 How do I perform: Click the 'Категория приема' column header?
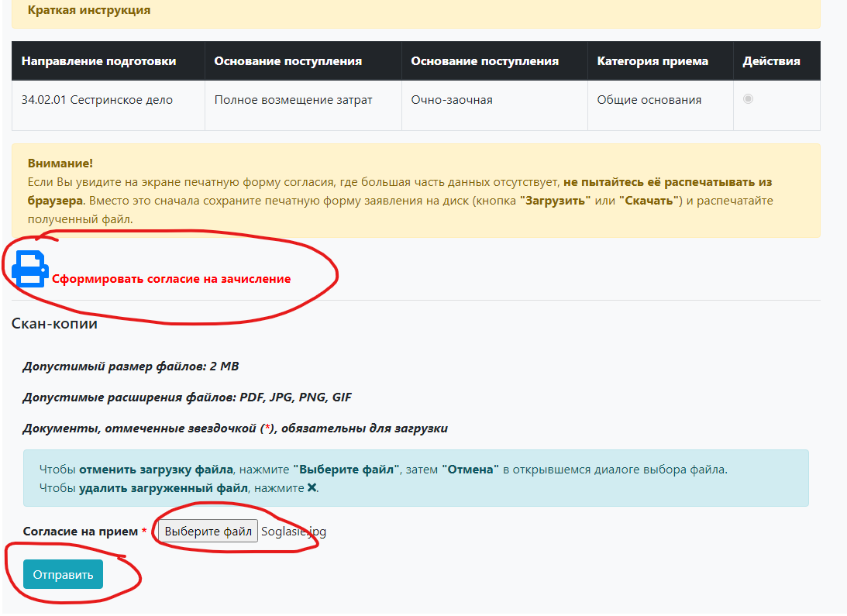652,61
